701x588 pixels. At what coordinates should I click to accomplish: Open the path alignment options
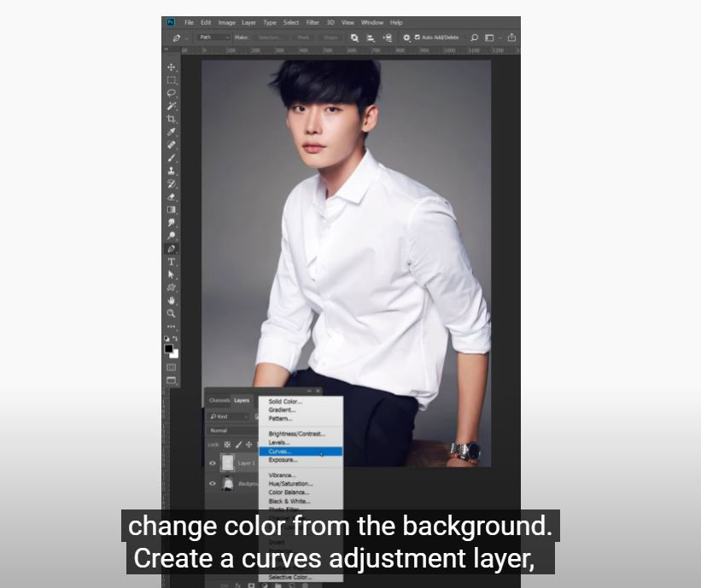click(x=371, y=38)
